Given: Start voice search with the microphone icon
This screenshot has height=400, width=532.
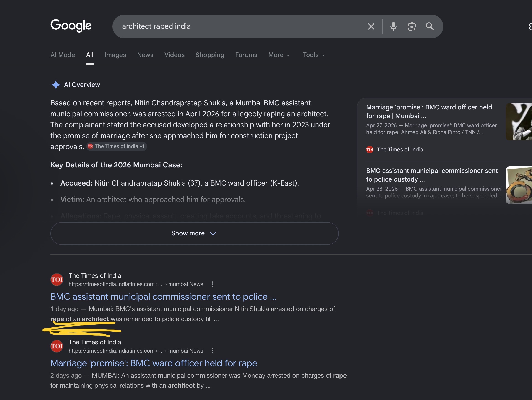Looking at the screenshot, I should coord(393,26).
